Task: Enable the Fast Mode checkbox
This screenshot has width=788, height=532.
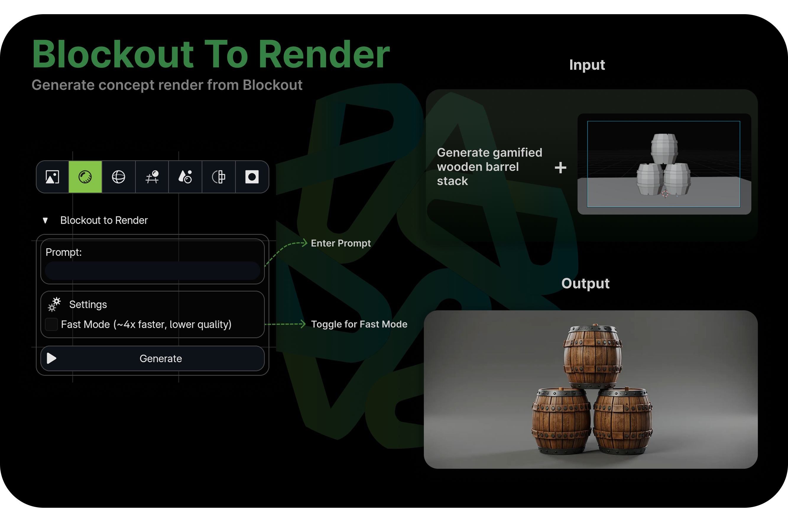Action: click(x=51, y=325)
